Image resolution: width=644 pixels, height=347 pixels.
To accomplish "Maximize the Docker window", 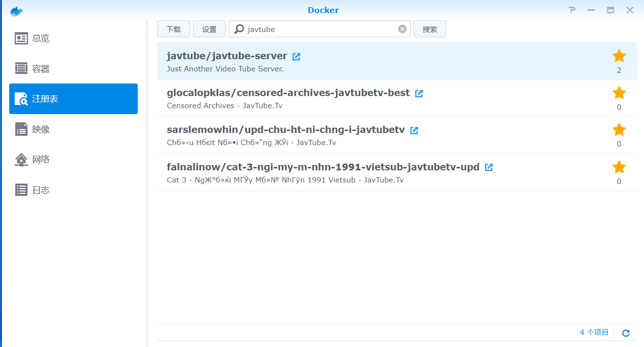I will click(x=611, y=10).
